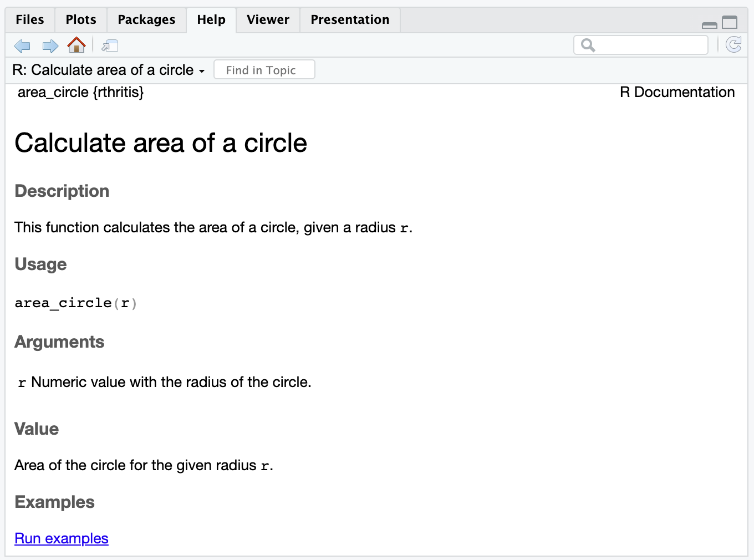Screen dimensions: 754x560
Task: Minimize the Help pane
Action: (x=709, y=24)
